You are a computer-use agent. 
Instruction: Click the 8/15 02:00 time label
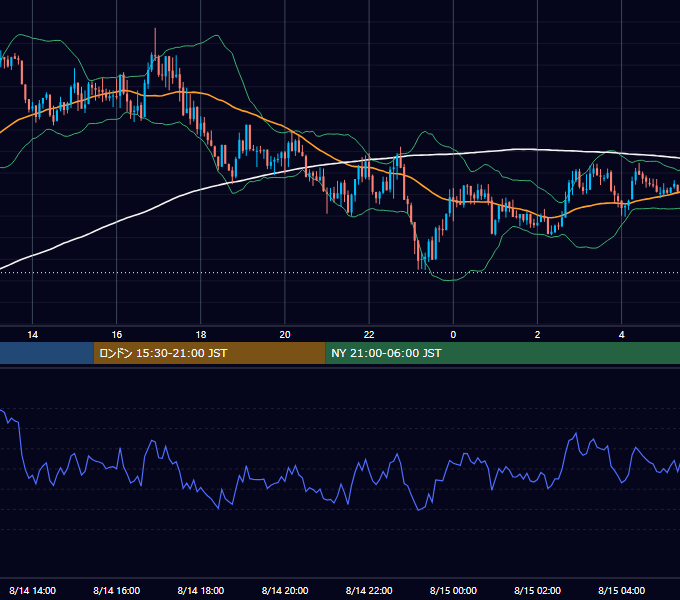[537, 590]
